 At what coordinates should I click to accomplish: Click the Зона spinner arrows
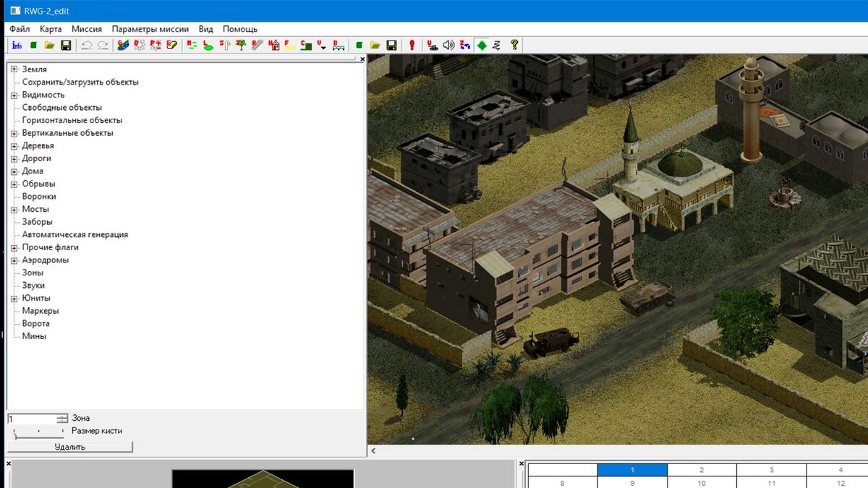(62, 419)
